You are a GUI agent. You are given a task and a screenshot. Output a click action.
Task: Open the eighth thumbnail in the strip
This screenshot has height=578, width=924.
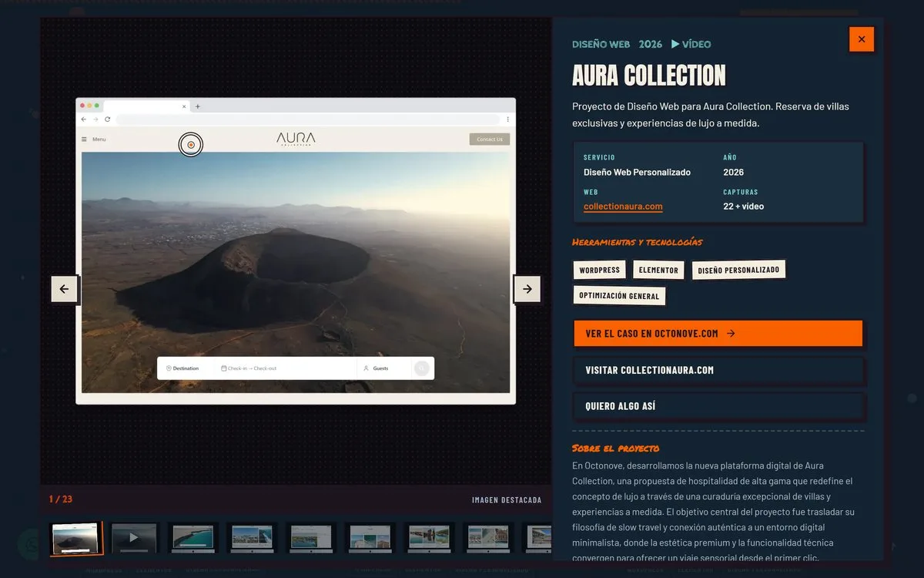[487, 538]
